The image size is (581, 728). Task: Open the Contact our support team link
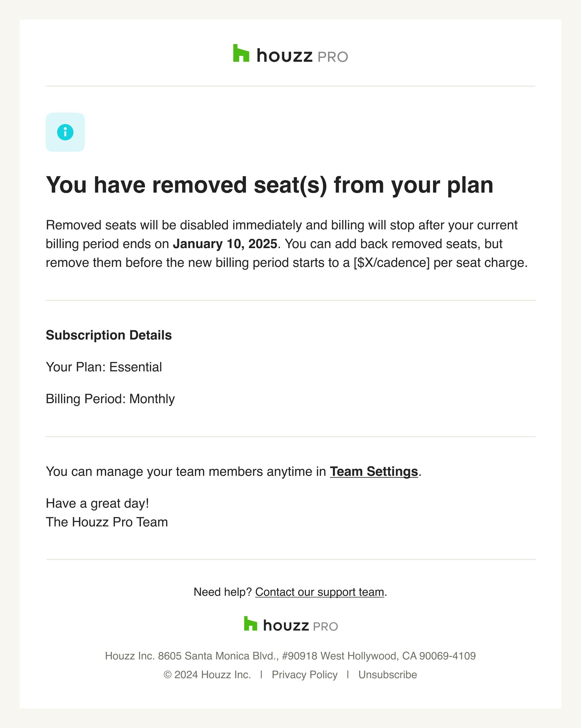click(x=319, y=592)
